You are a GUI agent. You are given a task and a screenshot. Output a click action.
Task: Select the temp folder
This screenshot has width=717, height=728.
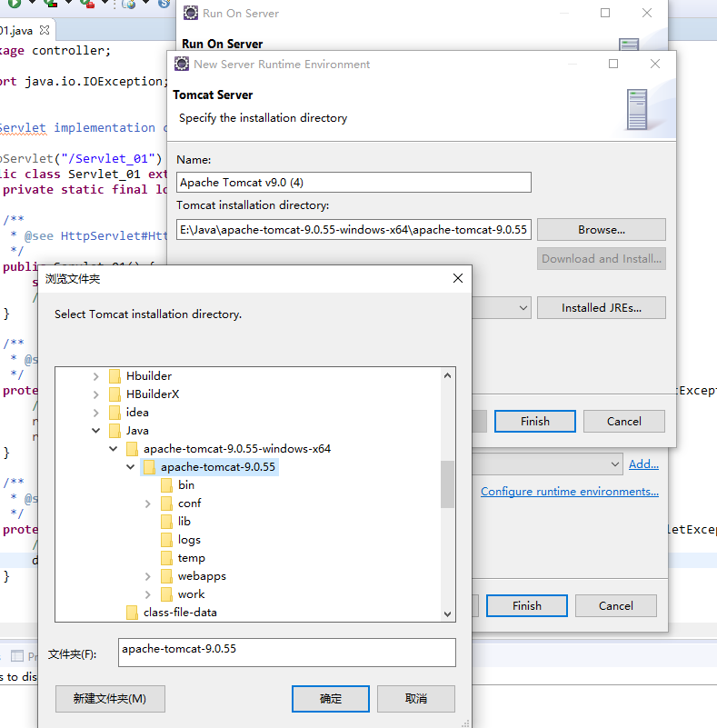pyautogui.click(x=191, y=558)
